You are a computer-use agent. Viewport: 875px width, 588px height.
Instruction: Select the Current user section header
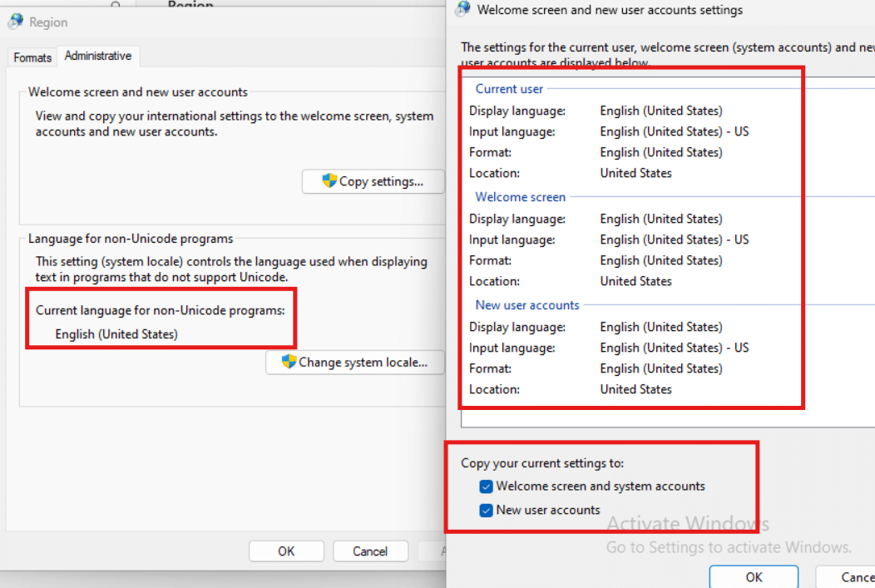click(x=508, y=88)
